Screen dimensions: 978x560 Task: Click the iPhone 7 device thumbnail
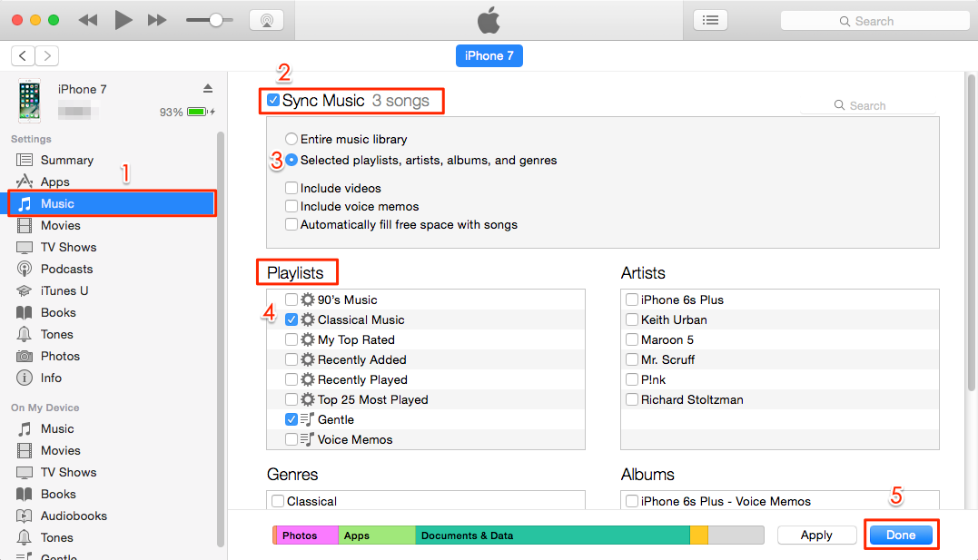29,100
